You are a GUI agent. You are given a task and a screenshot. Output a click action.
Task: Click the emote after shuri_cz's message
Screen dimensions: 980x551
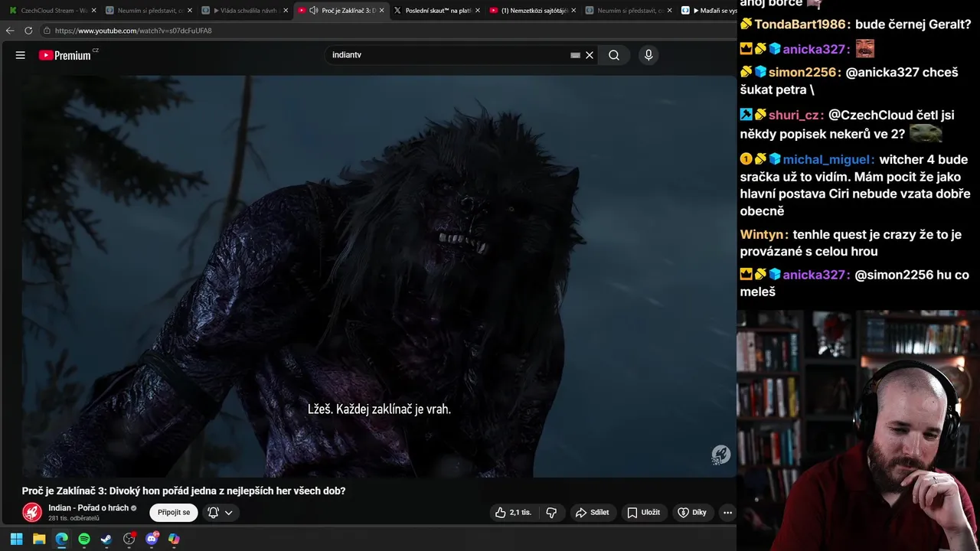click(926, 134)
